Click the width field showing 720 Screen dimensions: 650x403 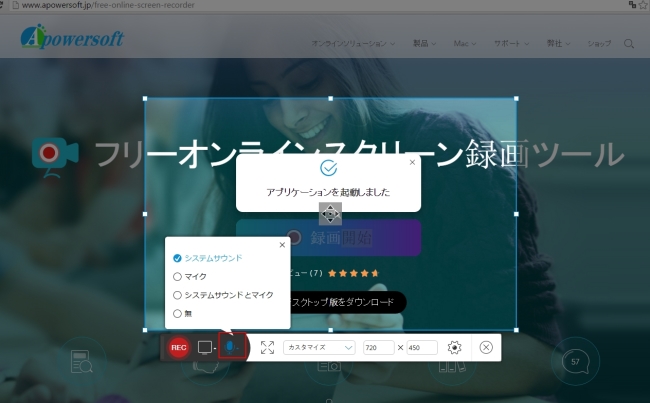click(378, 347)
